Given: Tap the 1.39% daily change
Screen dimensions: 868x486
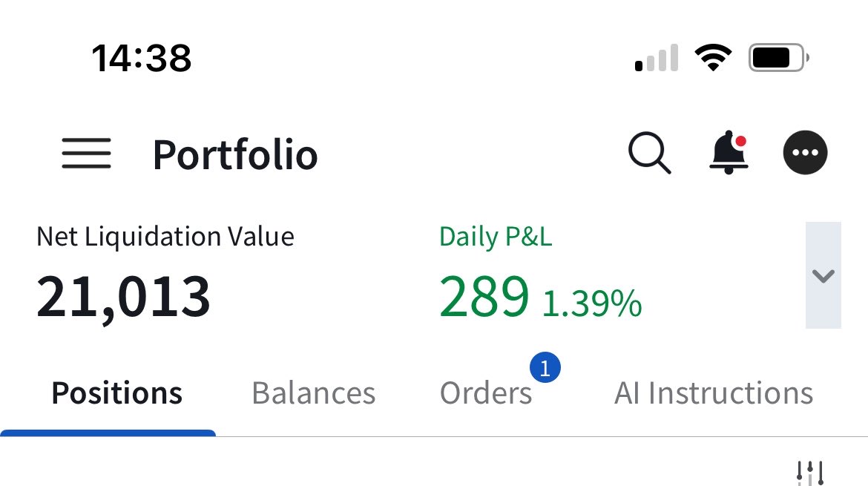Looking at the screenshot, I should (592, 303).
